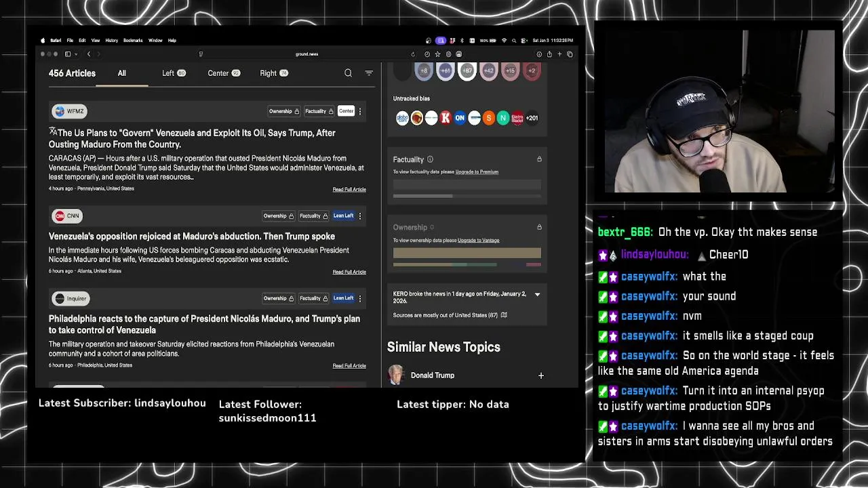Click the Factuality info icon

tap(430, 159)
